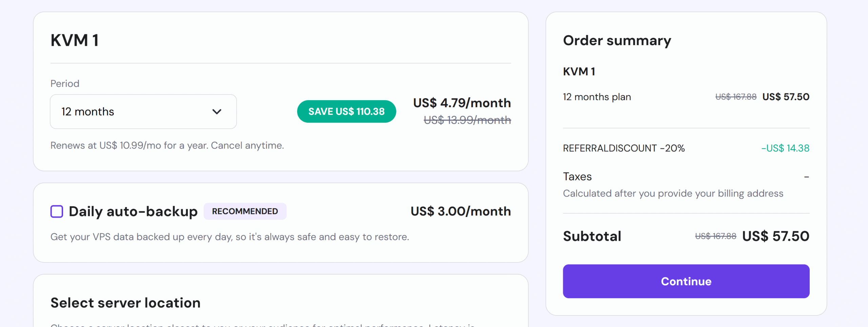Click the renewal notice text under Period

pyautogui.click(x=167, y=145)
